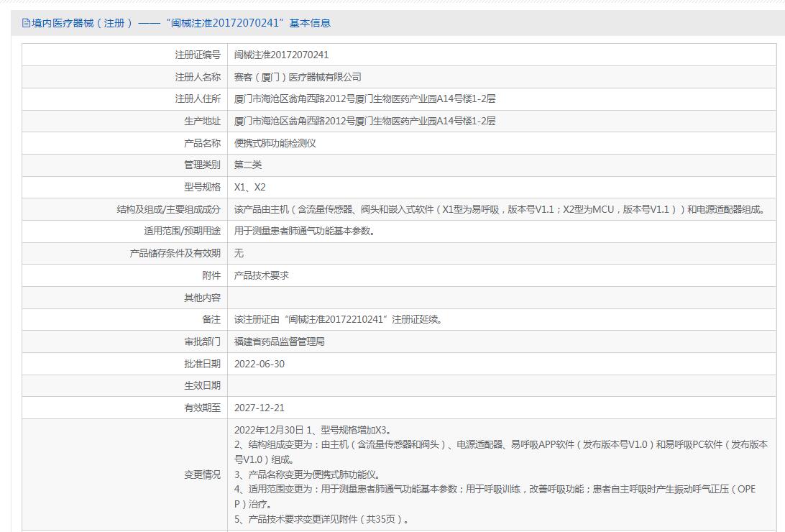Click the text '用于测量患者肺通气功能基本参数。'
785x532 pixels.
306,231
